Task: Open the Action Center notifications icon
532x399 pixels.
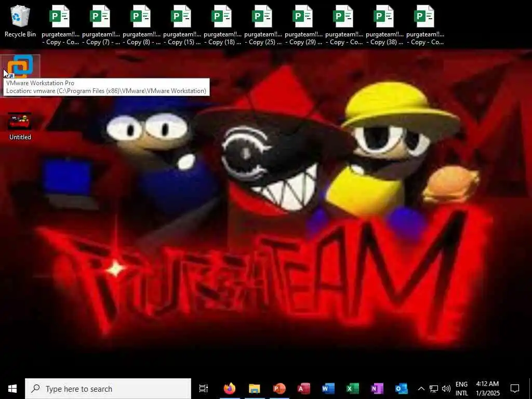Action: pos(515,389)
